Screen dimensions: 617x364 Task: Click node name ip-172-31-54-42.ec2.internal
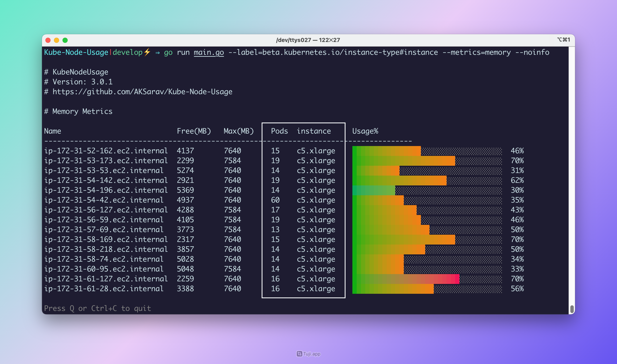point(104,200)
